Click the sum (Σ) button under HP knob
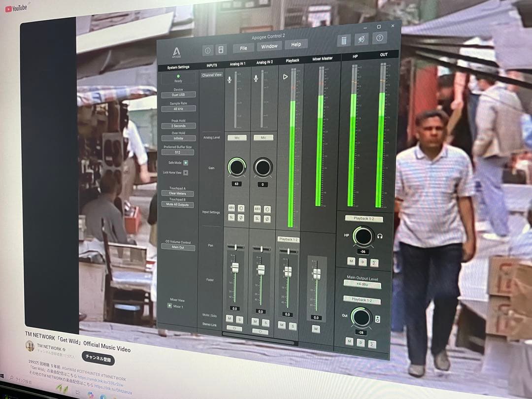Screen dimensions: 532x399 [374, 262]
